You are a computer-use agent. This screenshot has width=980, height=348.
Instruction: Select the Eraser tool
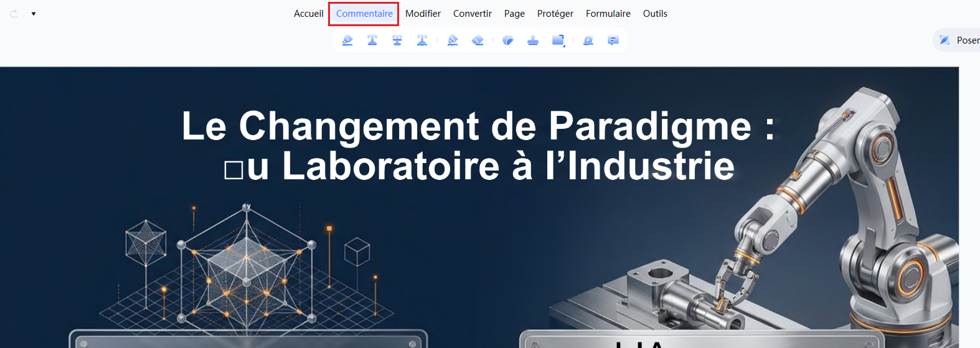tap(478, 40)
